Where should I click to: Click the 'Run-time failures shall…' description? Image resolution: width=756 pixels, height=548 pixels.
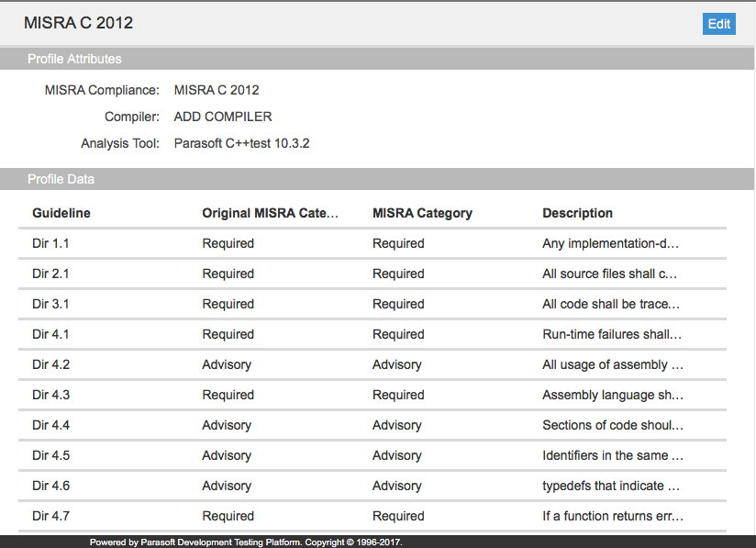click(612, 335)
